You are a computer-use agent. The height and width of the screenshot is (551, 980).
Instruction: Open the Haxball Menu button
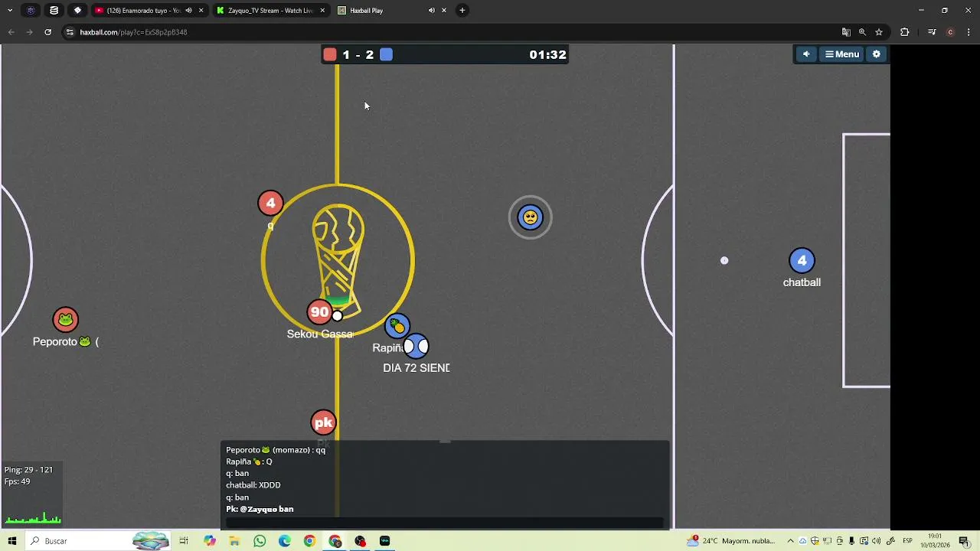point(842,54)
